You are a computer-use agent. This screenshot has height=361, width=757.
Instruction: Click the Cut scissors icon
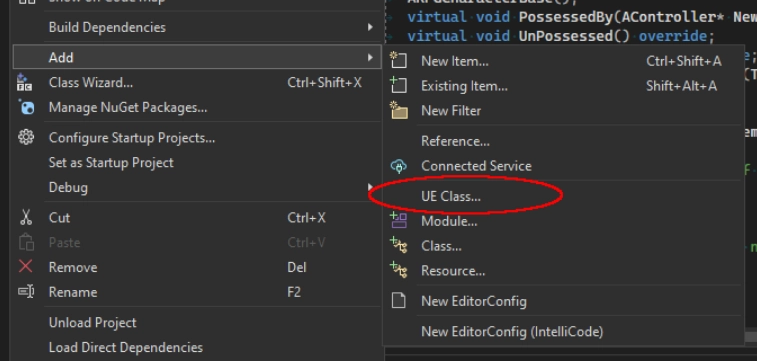(26, 217)
